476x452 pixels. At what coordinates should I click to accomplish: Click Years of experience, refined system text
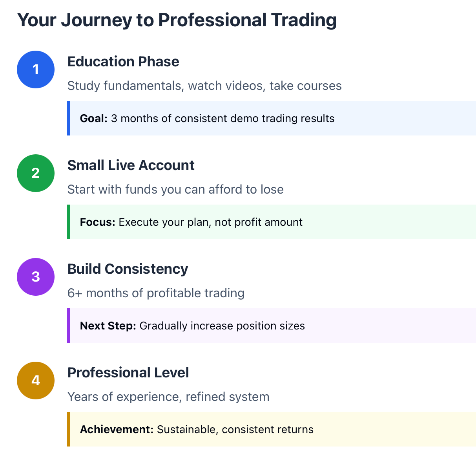click(168, 397)
